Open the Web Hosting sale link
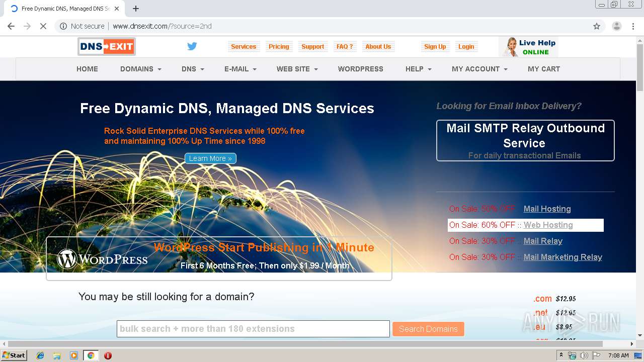This screenshot has height=362, width=644. [548, 225]
